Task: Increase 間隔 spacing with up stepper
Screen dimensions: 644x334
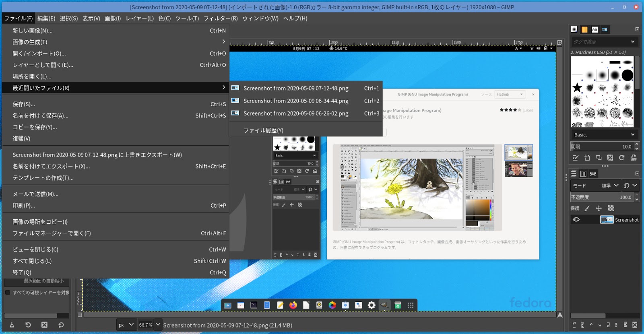Action: [x=637, y=144]
